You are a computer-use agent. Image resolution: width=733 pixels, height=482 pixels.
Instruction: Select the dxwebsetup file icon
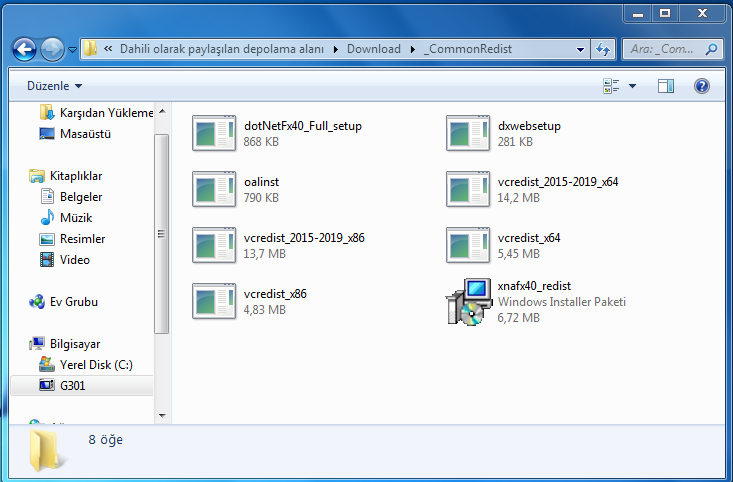pyautogui.click(x=468, y=133)
